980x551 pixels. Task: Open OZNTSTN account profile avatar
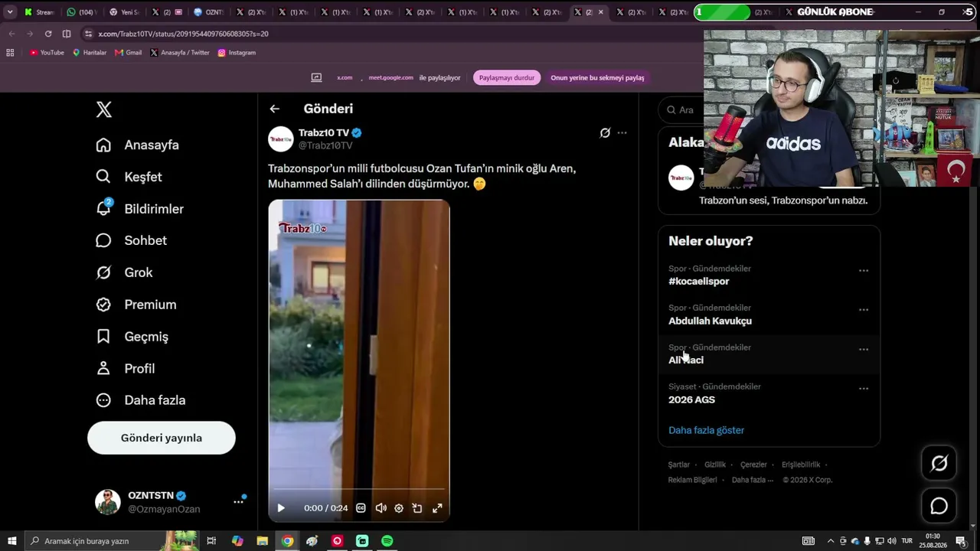tap(108, 502)
